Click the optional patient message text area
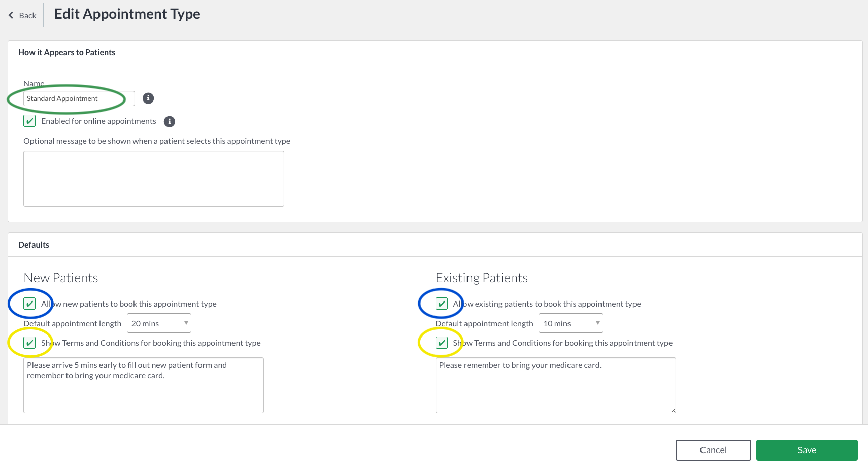Viewport: 868px width, 470px height. coord(154,179)
